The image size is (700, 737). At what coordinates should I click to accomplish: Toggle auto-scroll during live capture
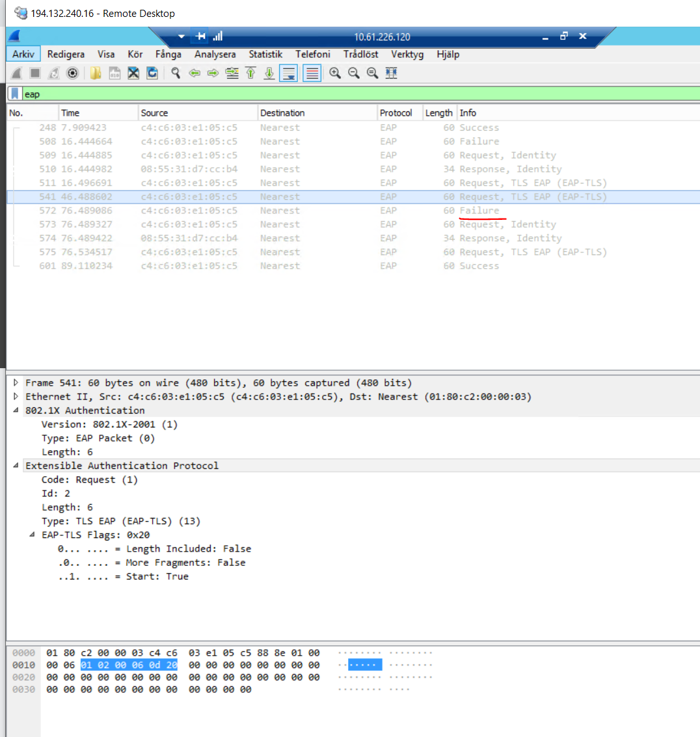click(288, 73)
